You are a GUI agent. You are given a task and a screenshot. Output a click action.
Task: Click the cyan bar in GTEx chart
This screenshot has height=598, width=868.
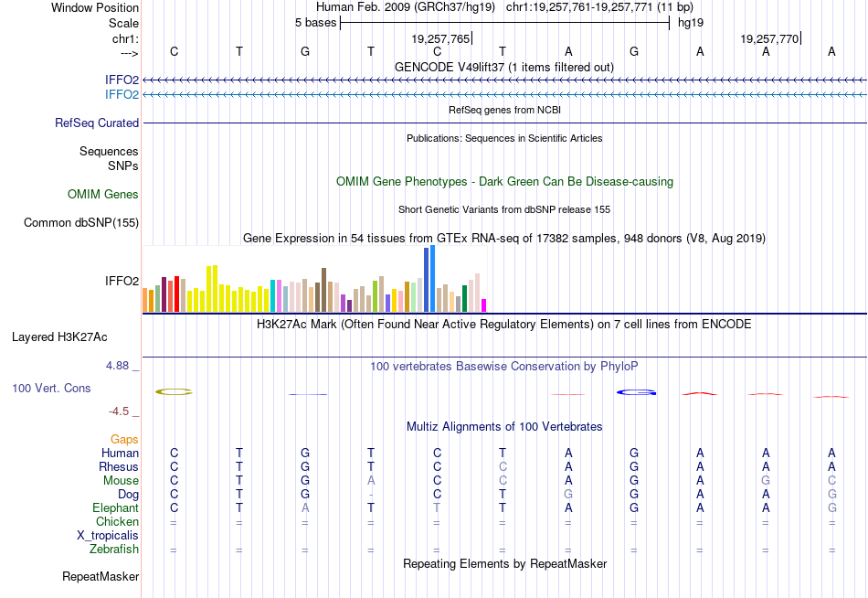click(x=273, y=296)
